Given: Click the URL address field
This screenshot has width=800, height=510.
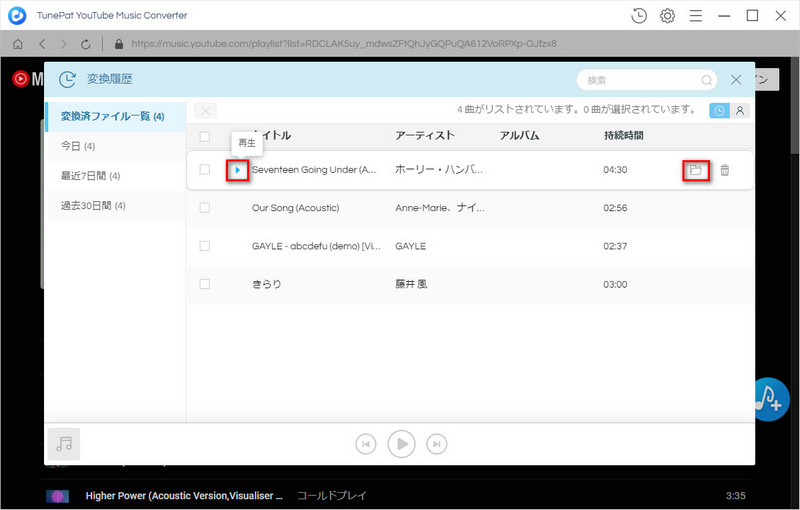Looking at the screenshot, I should point(344,44).
